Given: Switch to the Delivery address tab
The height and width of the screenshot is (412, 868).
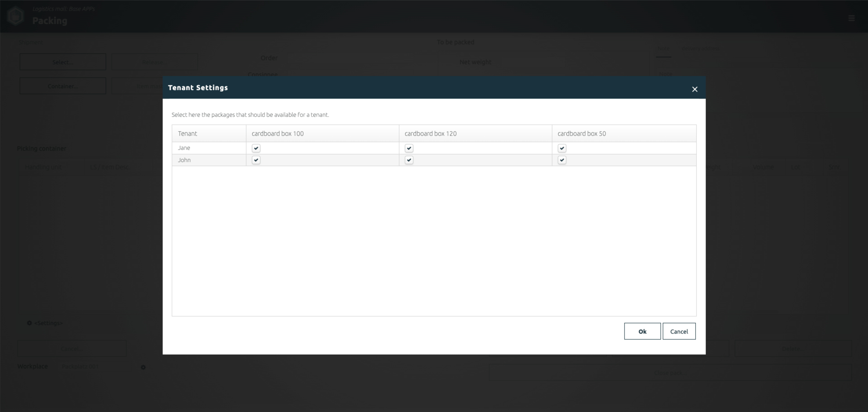Looking at the screenshot, I should 700,48.
